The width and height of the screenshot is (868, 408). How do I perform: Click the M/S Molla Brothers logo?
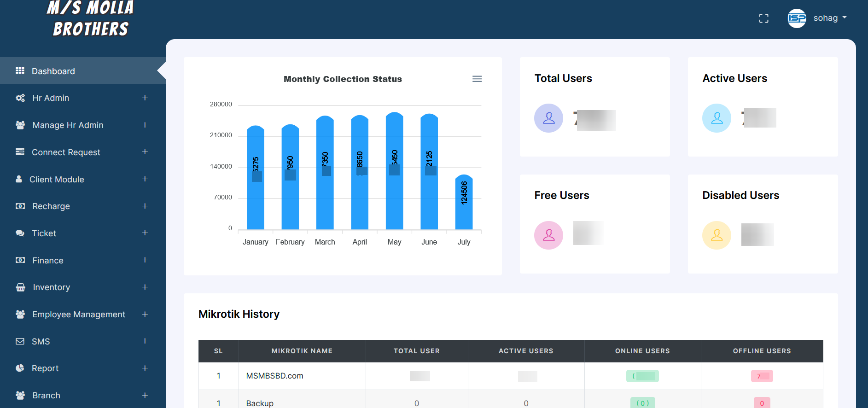click(90, 18)
